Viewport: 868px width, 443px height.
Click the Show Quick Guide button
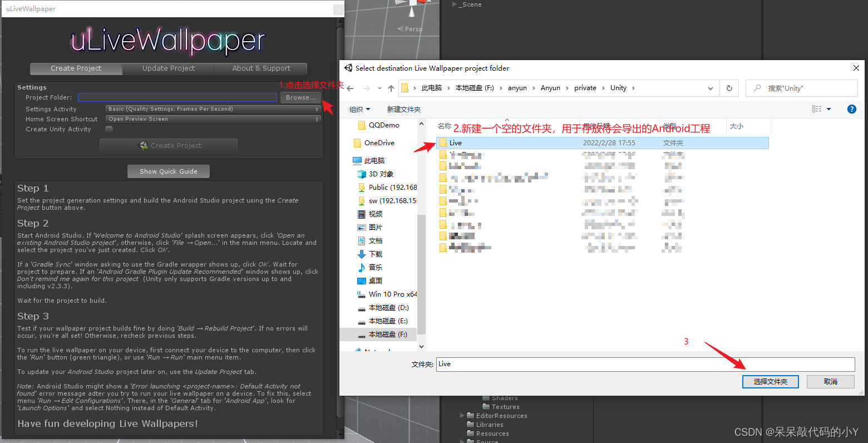click(x=169, y=171)
